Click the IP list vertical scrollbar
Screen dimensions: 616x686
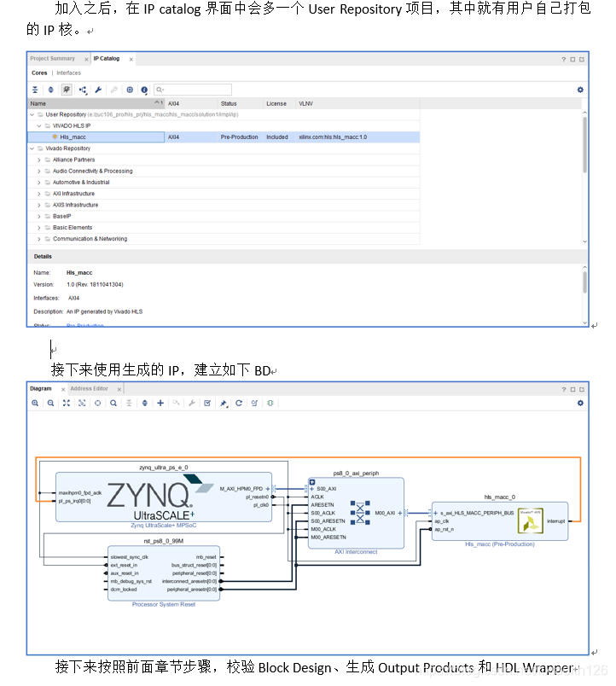point(585,145)
